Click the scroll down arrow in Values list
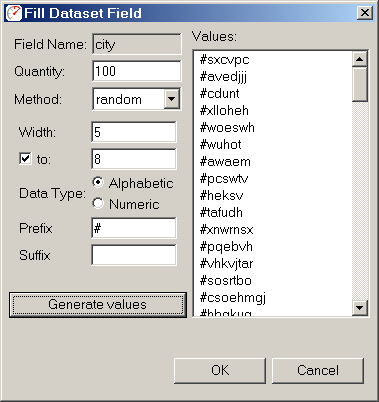The width and height of the screenshot is (379, 402). point(360,307)
